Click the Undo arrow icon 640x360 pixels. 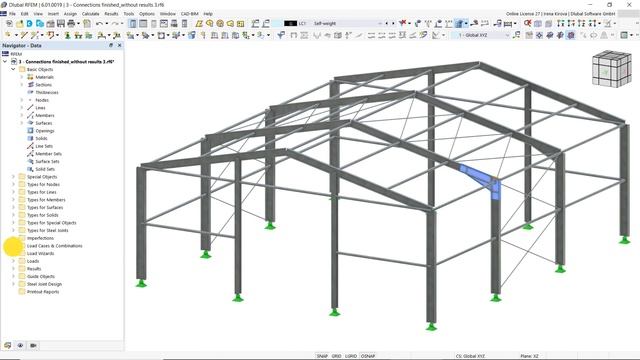tap(99, 24)
